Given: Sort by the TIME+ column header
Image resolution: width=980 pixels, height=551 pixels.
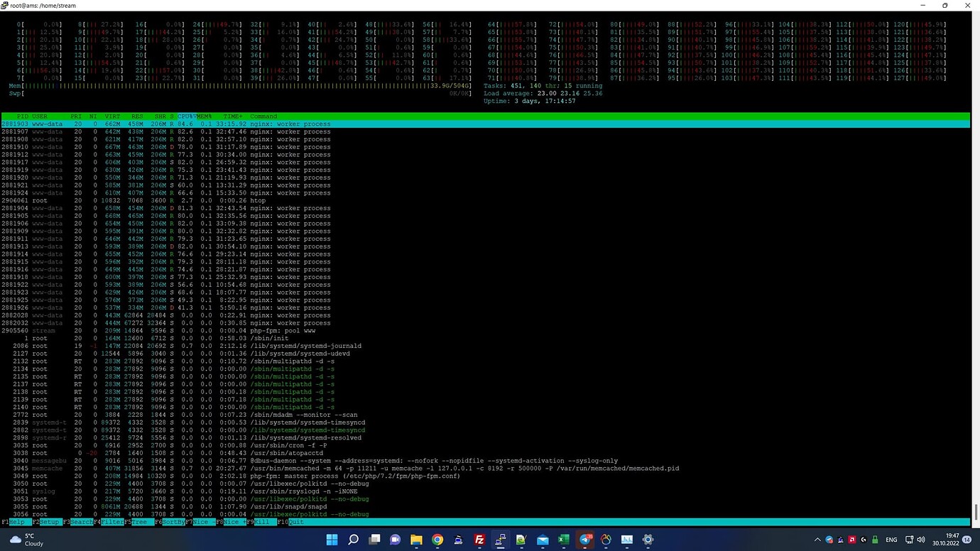Looking at the screenshot, I should point(233,116).
